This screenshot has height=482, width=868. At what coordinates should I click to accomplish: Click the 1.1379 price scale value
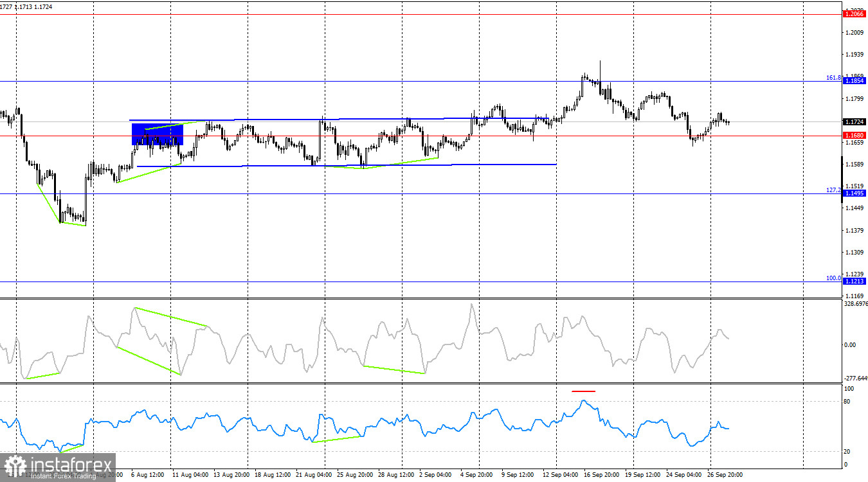(855, 230)
